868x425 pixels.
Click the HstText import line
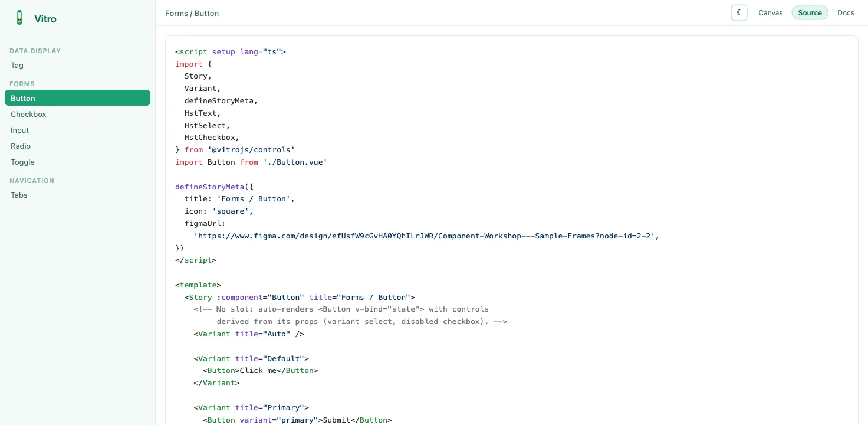[x=202, y=113]
